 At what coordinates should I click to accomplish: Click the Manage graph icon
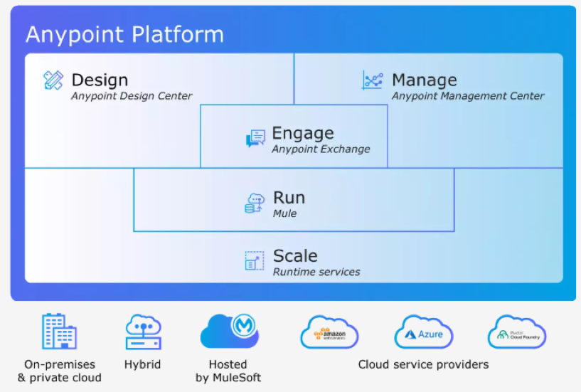pos(373,80)
